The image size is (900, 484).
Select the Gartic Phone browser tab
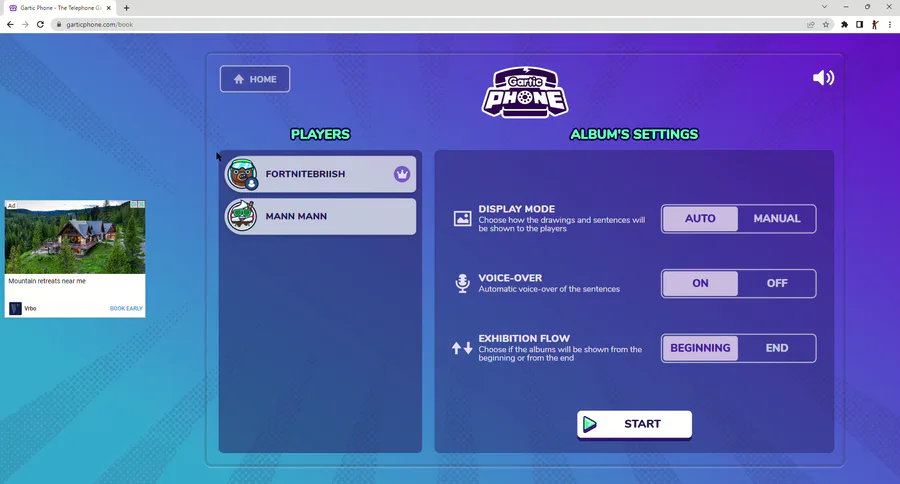(60, 8)
